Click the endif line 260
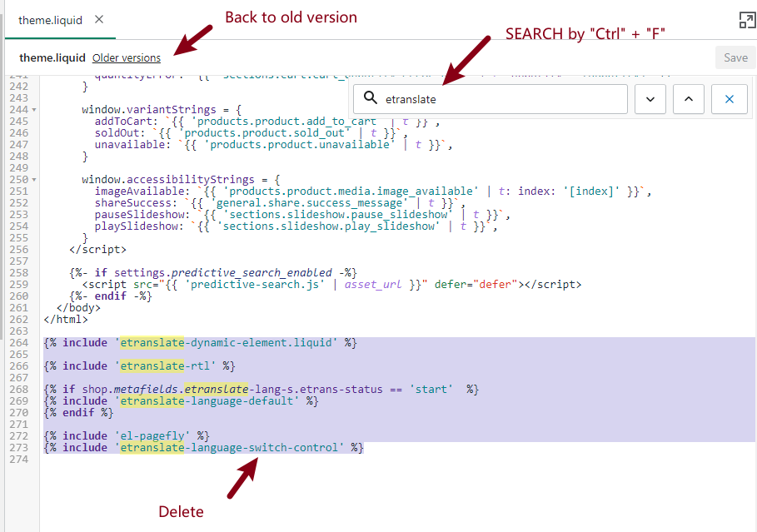This screenshot has width=757, height=532. point(111,296)
